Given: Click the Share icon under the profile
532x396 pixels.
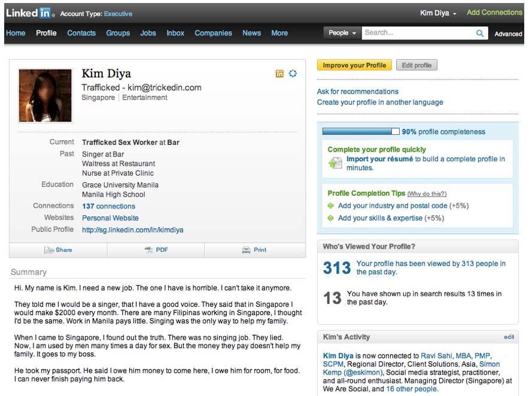Looking at the screenshot, I should (x=49, y=250).
